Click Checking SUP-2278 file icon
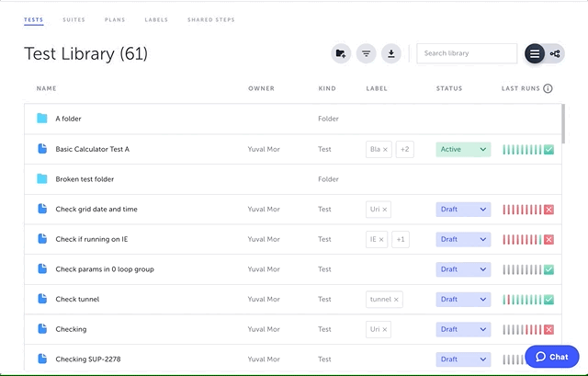Image resolution: width=588 pixels, height=376 pixels. click(x=42, y=359)
